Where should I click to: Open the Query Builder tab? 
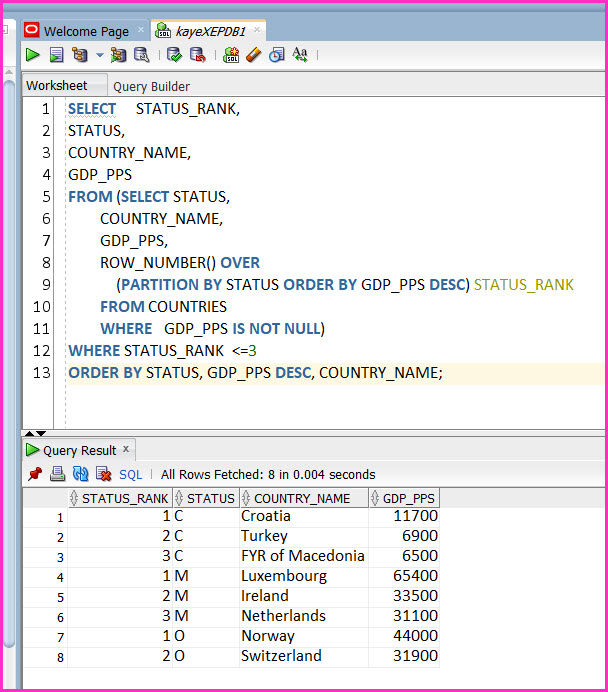(x=151, y=86)
